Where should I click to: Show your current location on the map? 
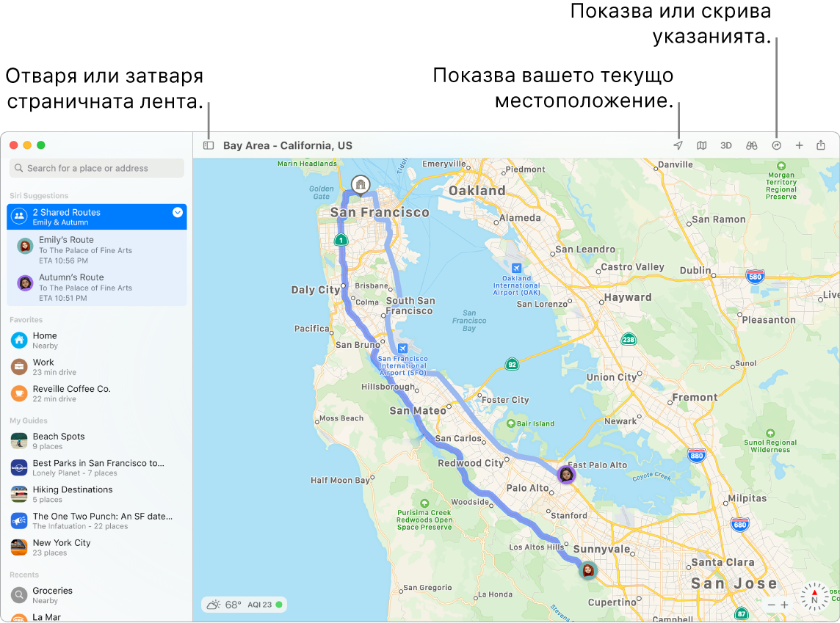678,145
